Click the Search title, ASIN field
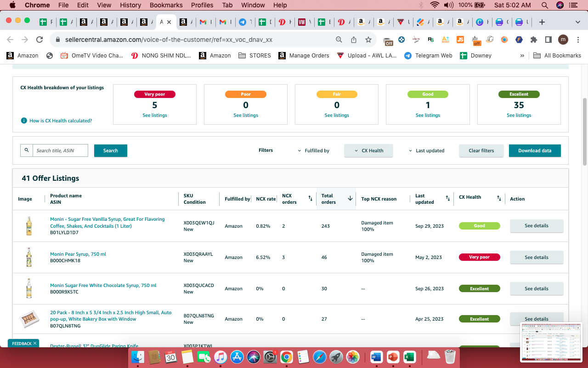This screenshot has width=588, height=368. point(60,150)
